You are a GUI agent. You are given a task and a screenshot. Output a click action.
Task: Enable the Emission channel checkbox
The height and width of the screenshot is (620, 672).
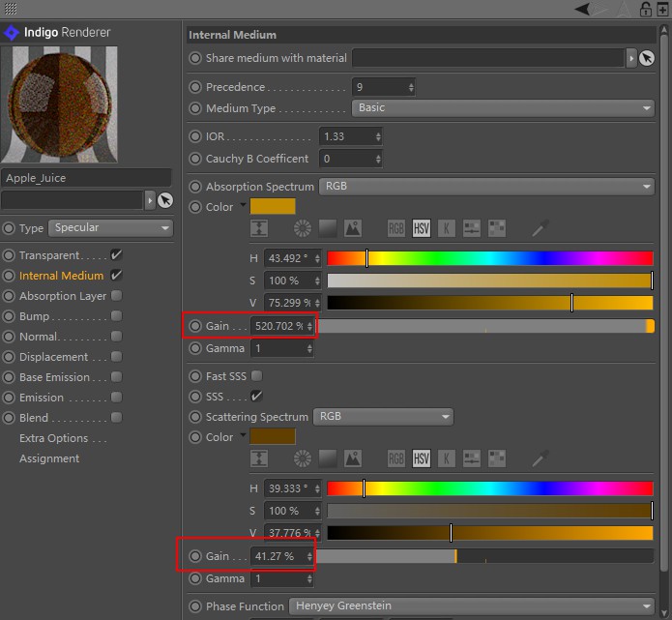pos(116,398)
